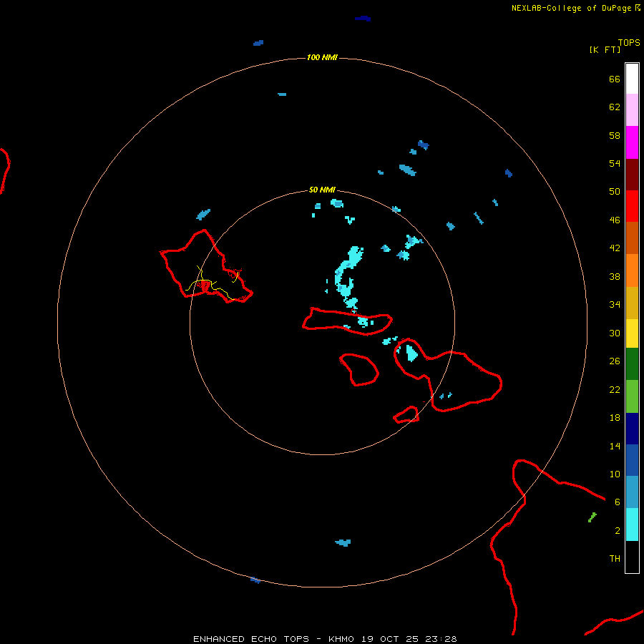Click the cyan triangle echo over west Maui
Viewport: 644px width, 644px height.
pyautogui.click(x=411, y=353)
